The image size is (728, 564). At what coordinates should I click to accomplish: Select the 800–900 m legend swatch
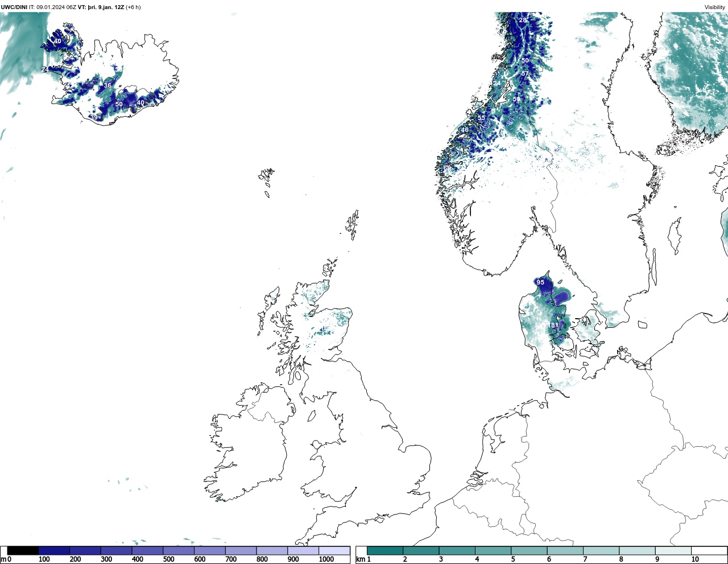coord(272,551)
